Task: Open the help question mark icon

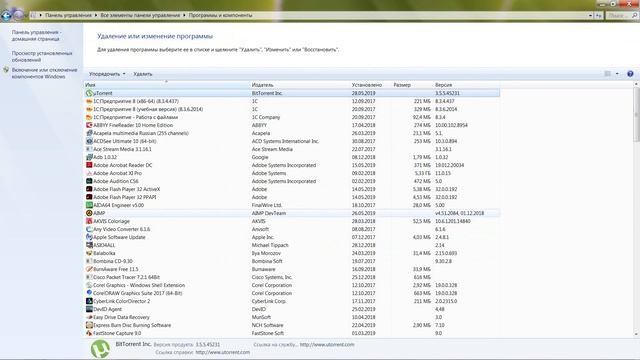Action: click(x=630, y=74)
